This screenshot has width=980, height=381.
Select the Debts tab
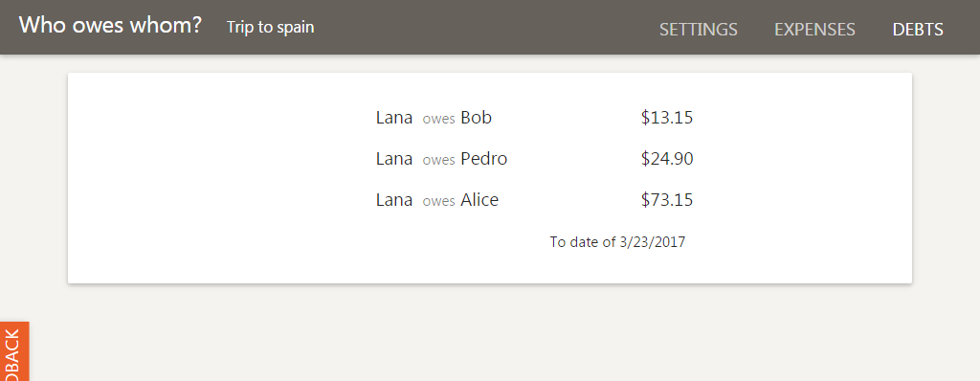918,30
